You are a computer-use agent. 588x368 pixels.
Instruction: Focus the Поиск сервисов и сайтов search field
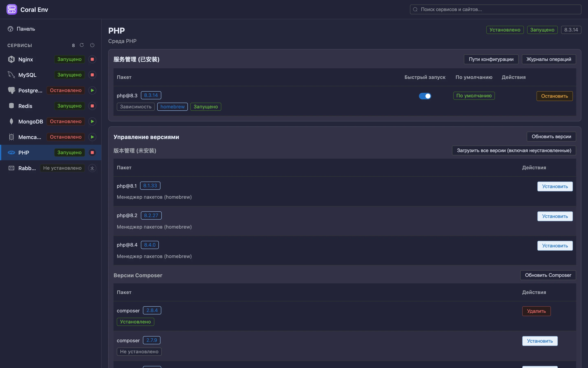[496, 9]
